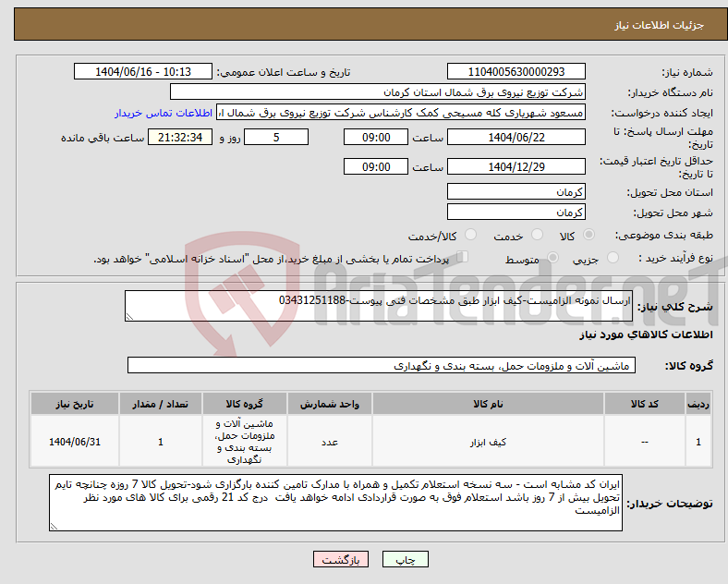Click the ساعت باقی مانده label
The width and height of the screenshot is (728, 584).
[x=103, y=138]
